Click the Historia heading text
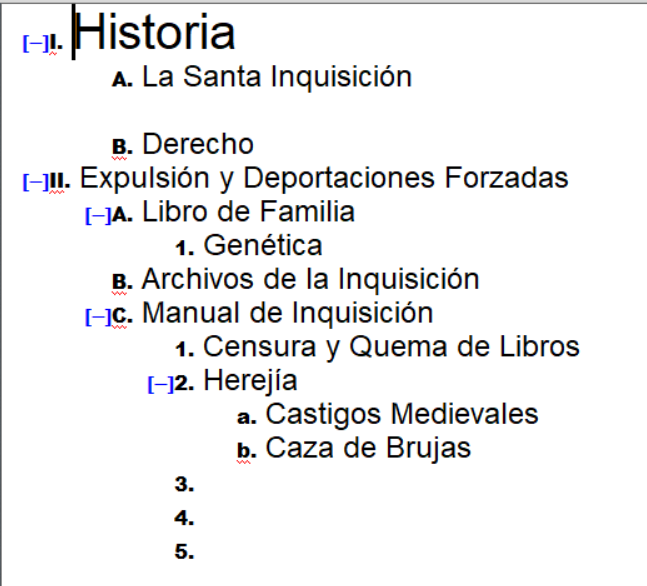The image size is (647, 586). pyautogui.click(x=157, y=34)
